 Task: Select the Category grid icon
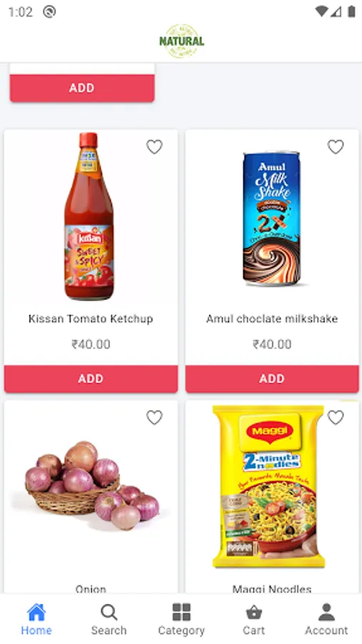[181, 612]
